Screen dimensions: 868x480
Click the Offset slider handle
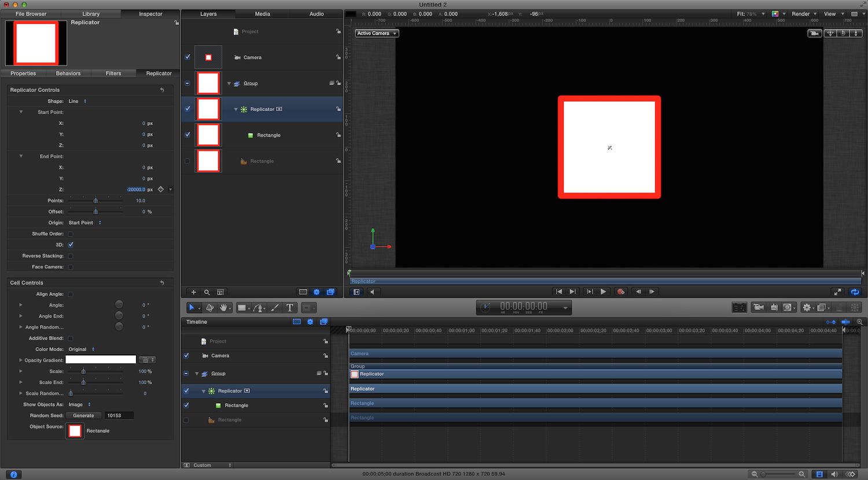pyautogui.click(x=95, y=212)
